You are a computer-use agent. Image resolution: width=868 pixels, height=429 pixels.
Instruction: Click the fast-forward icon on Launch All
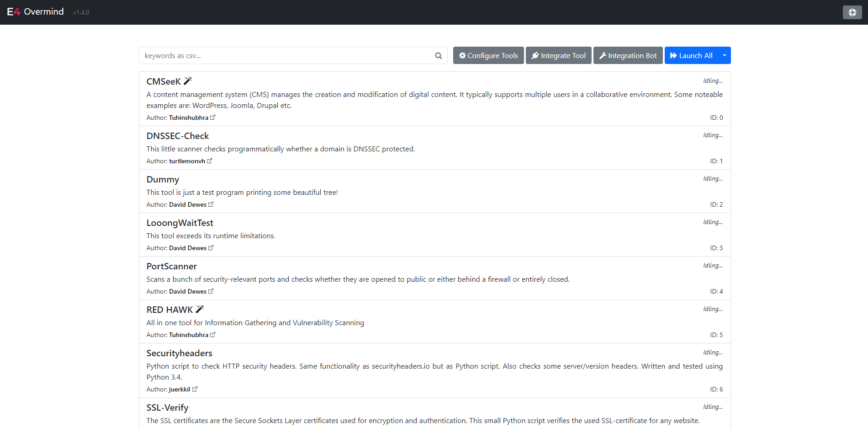coord(673,55)
